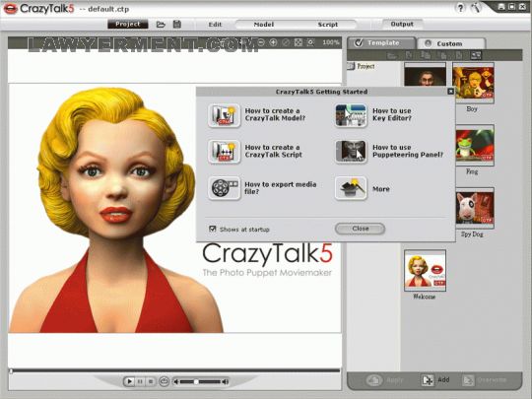Viewport: 532px width, 399px height.
Task: Open the Project tab
Action: pyautogui.click(x=127, y=24)
